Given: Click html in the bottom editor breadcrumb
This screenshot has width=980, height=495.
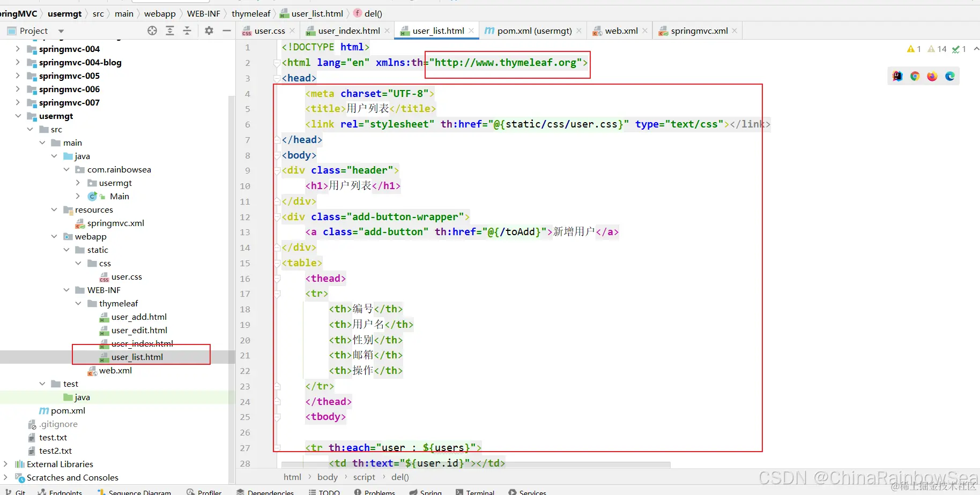Looking at the screenshot, I should point(292,477).
